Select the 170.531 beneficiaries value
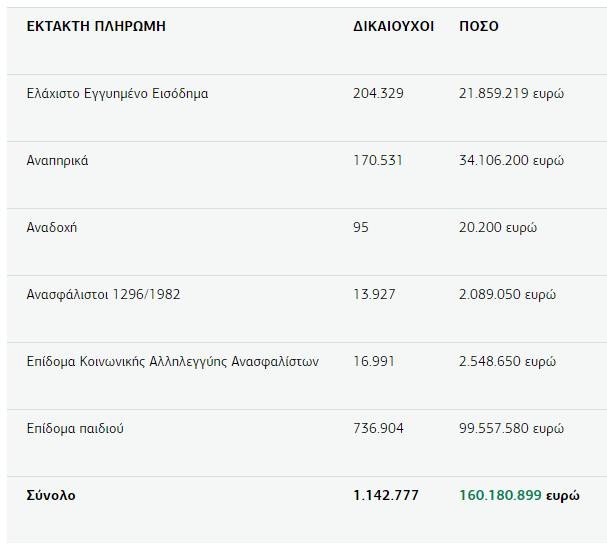This screenshot has width=607, height=556. click(x=378, y=161)
